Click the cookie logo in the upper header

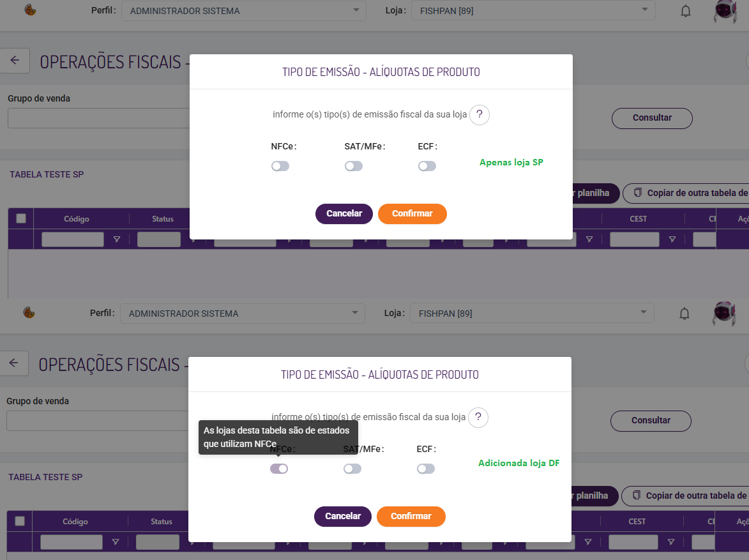(x=29, y=10)
